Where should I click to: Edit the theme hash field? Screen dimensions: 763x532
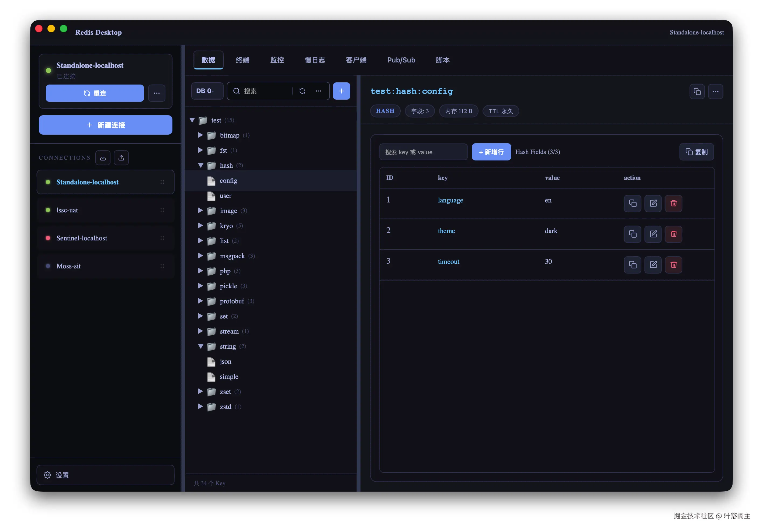click(653, 234)
